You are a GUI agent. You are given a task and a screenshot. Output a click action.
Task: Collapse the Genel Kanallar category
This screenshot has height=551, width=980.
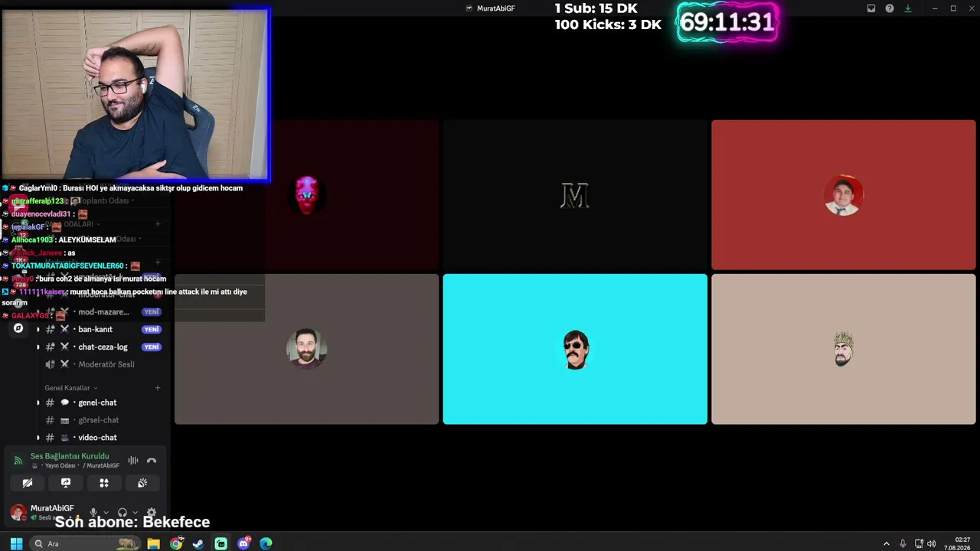tap(71, 388)
